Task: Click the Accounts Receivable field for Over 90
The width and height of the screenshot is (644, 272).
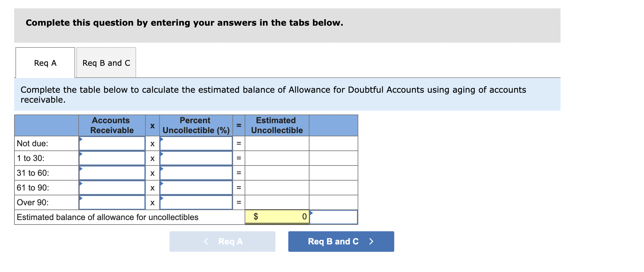Action: coord(112,202)
